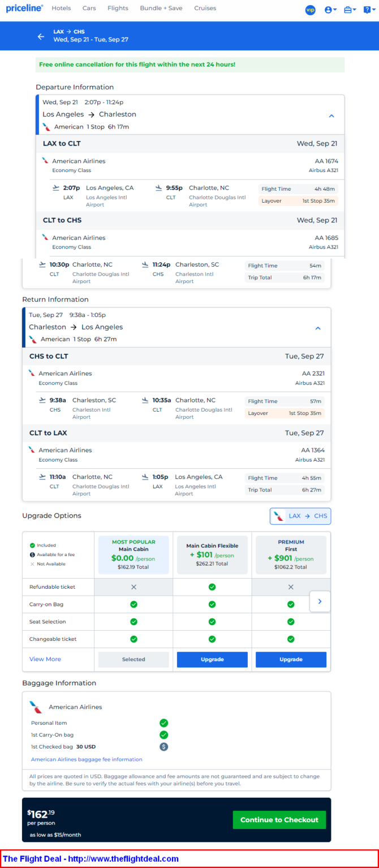This screenshot has width=379, height=868.
Task: Click the $262.21 Total text
Action: pos(212,563)
